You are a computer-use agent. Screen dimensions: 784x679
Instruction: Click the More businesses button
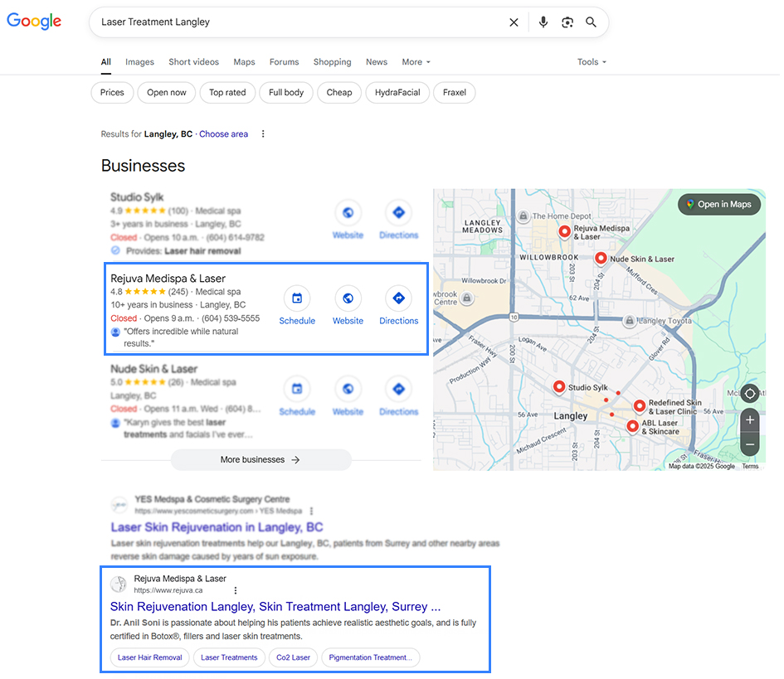click(261, 460)
